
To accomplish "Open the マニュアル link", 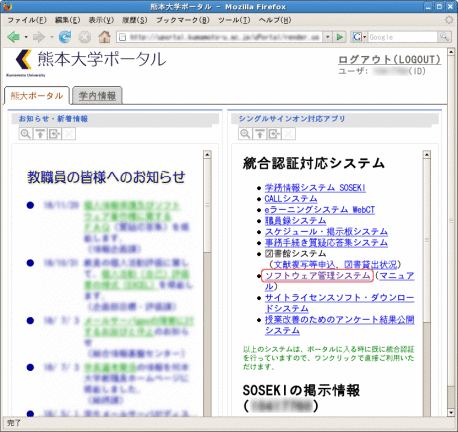I will pyautogui.click(x=396, y=276).
